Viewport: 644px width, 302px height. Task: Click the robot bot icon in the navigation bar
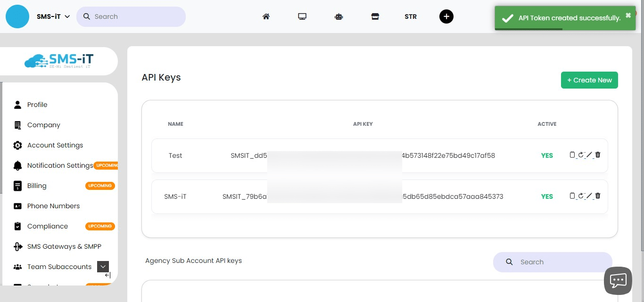[x=339, y=16]
